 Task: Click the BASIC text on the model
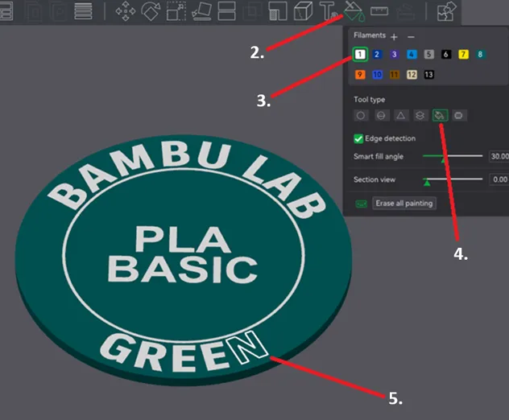pyautogui.click(x=183, y=270)
